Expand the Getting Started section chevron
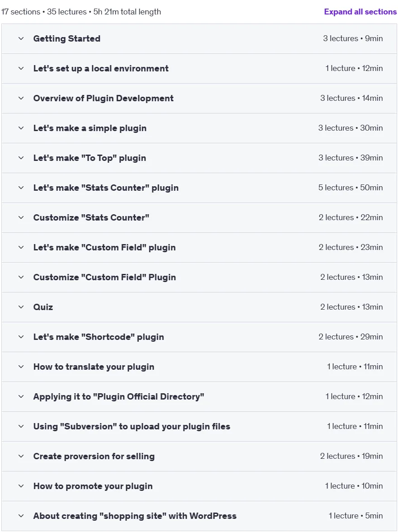This screenshot has width=398, height=532. click(21, 39)
